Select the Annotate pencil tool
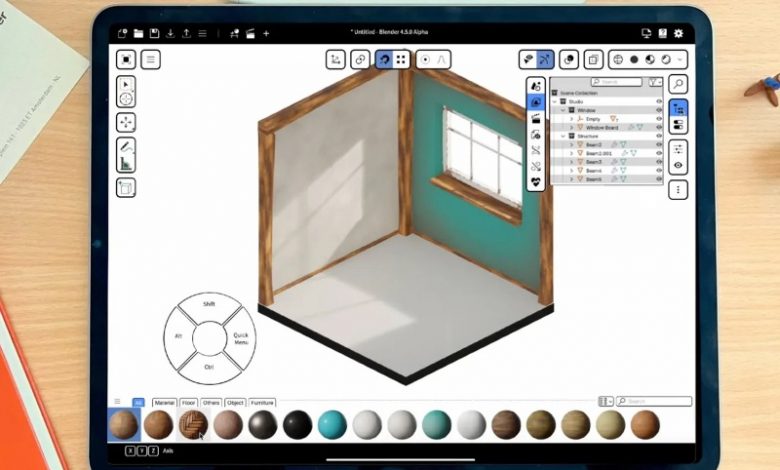Image resolution: width=780 pixels, height=470 pixels. click(x=127, y=147)
